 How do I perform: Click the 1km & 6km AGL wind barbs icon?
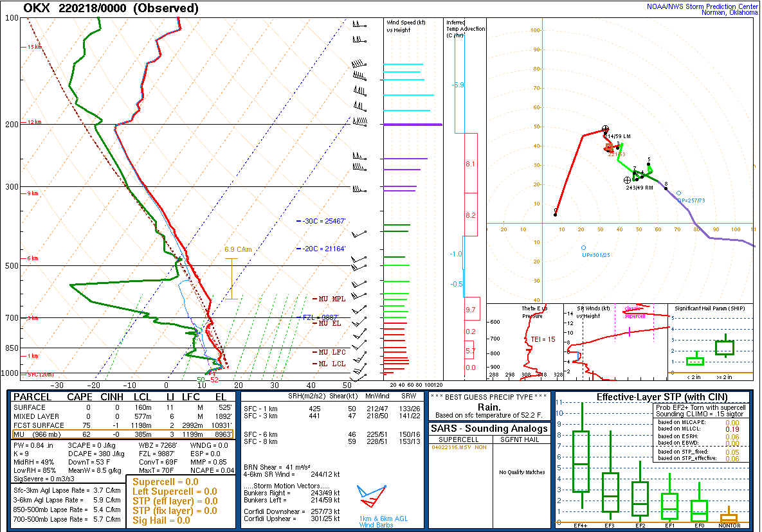click(372, 497)
